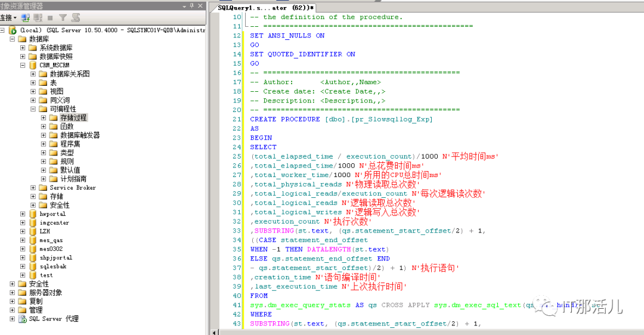Collapse the 可编程性 folder
The width and height of the screenshot is (644, 335).
tap(33, 109)
